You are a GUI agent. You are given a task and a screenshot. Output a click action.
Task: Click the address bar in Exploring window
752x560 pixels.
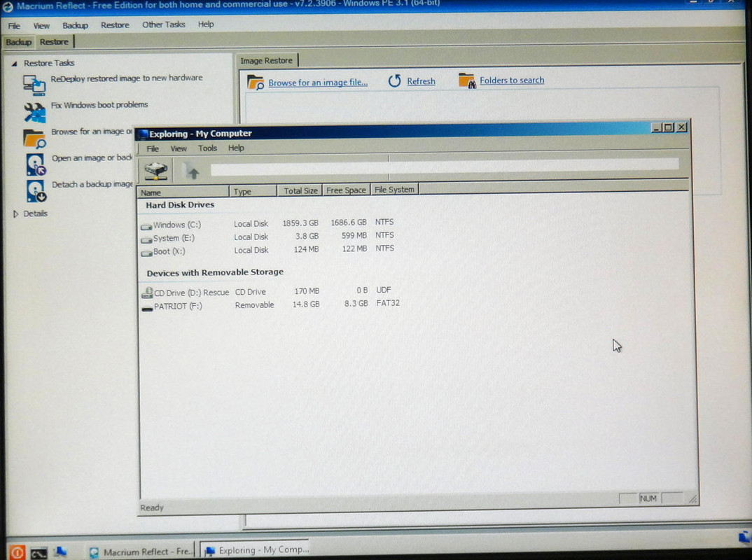click(445, 168)
